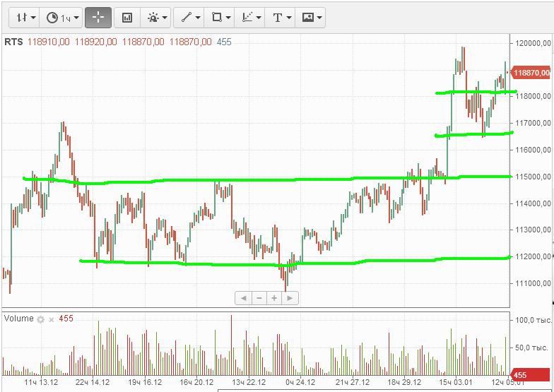Click the 22ч 14.12 time axis label

[x=93, y=383]
